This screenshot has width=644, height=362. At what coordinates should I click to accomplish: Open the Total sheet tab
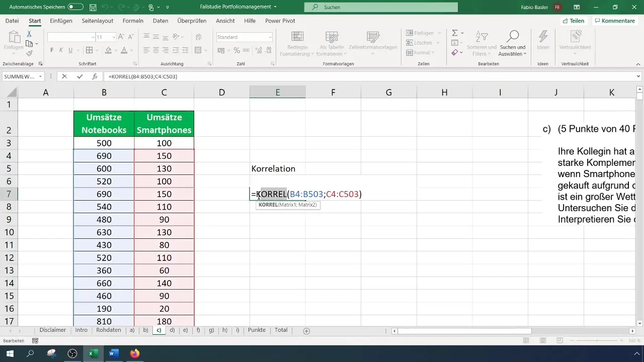pyautogui.click(x=281, y=330)
